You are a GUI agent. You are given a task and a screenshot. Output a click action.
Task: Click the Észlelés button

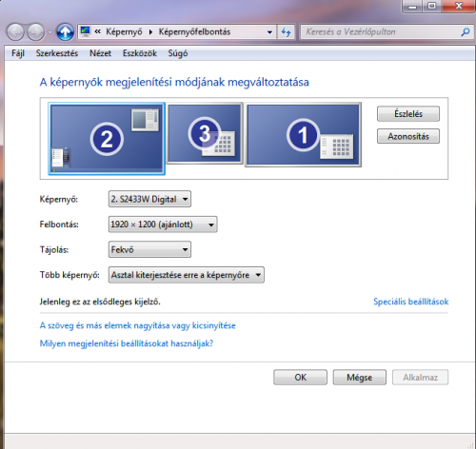point(408,114)
